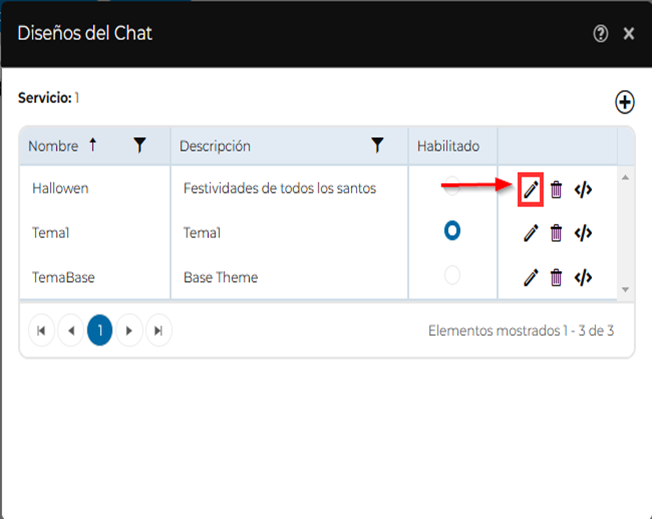Open code view for Hallowen design
Image resolution: width=652 pixels, height=519 pixels.
coord(584,189)
